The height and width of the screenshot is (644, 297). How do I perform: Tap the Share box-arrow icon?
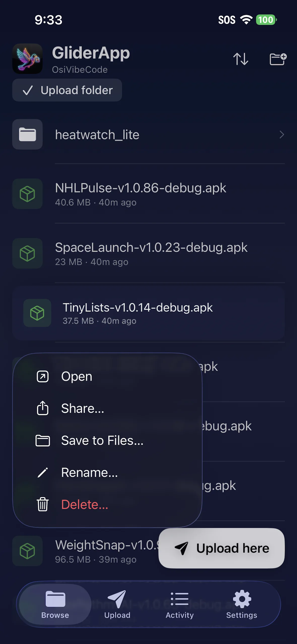(x=43, y=408)
